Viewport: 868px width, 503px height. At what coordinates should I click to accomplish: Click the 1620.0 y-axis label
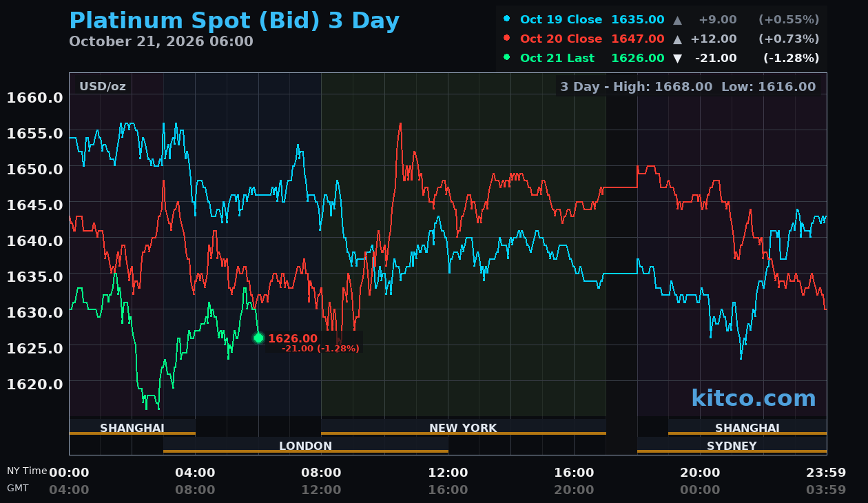coord(34,384)
